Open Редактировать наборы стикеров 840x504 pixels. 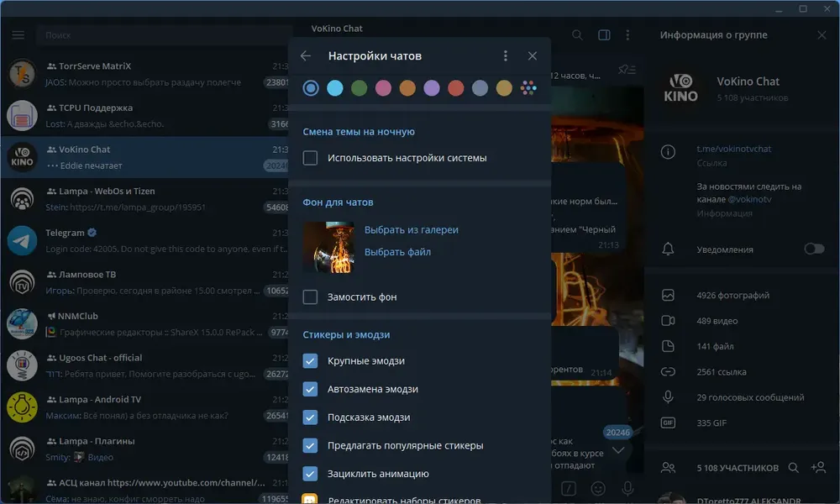click(x=404, y=501)
